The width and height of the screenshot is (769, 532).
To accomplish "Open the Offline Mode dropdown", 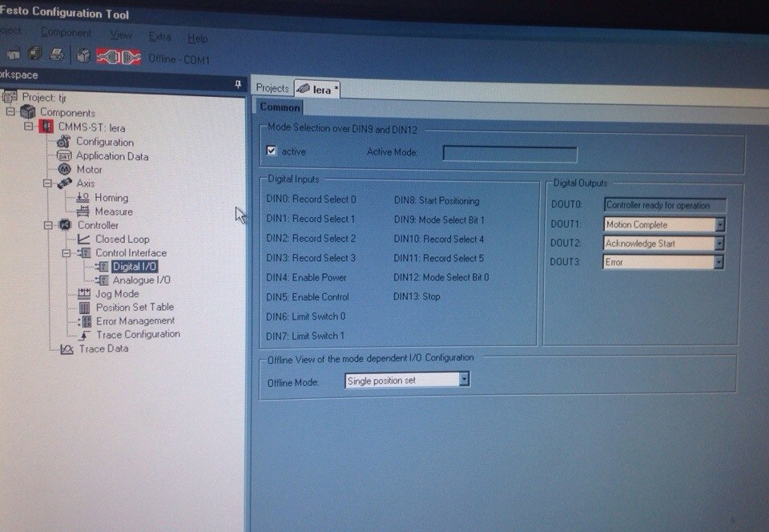I will tap(464, 379).
